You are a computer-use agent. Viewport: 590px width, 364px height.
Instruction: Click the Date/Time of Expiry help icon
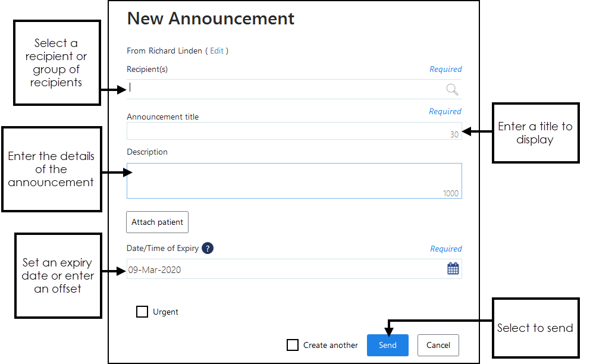207,249
